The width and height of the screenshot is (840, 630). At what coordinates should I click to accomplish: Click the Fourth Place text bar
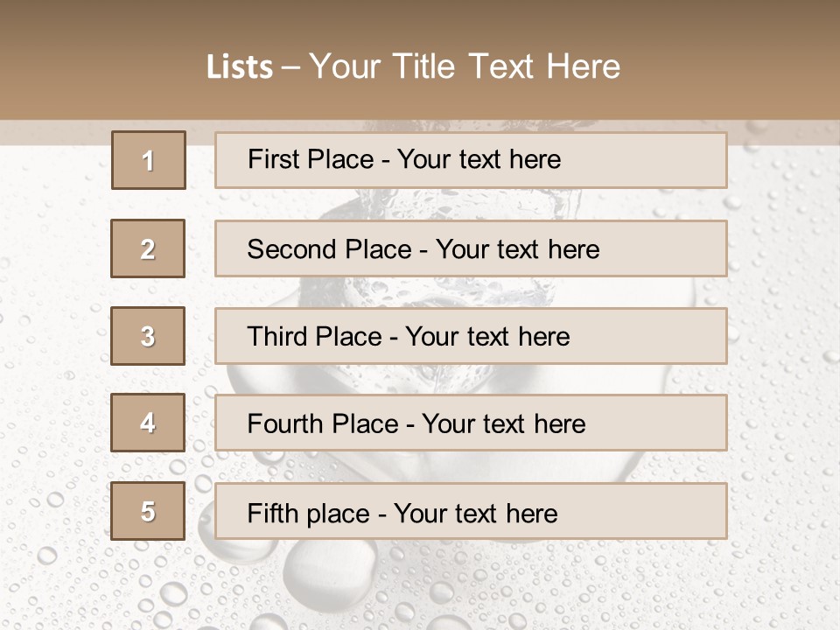(x=471, y=423)
